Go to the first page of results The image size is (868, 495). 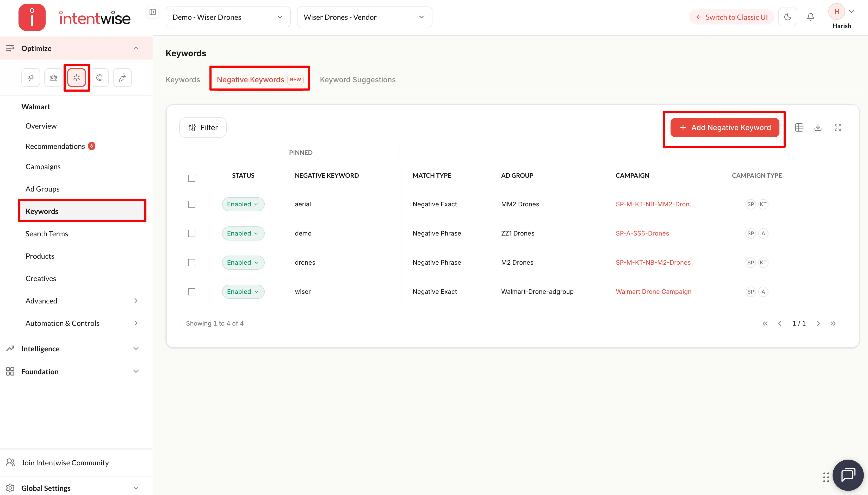pyautogui.click(x=765, y=323)
